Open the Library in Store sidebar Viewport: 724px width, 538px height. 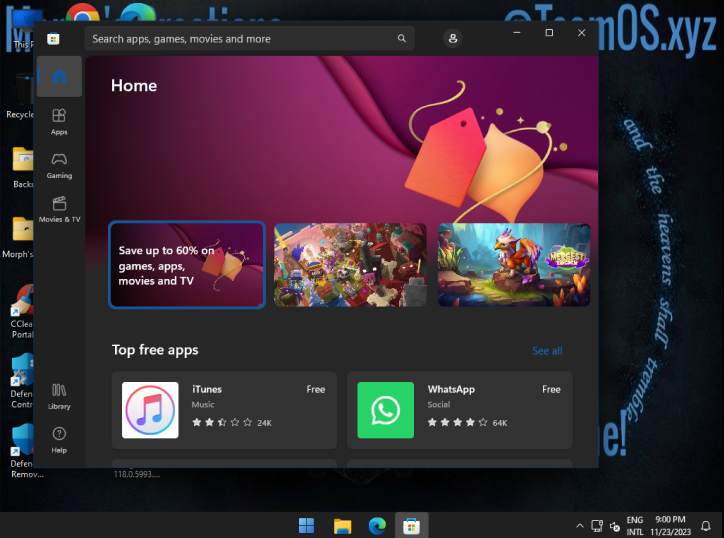pos(59,396)
